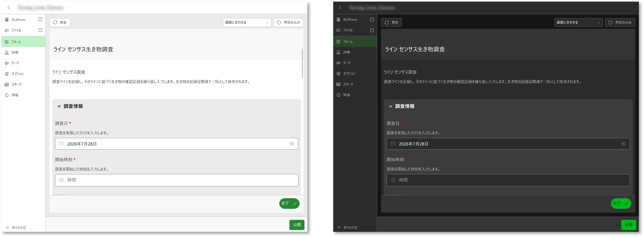Select フォーム tab in the dark window
644x237 pixels.
click(x=355, y=42)
